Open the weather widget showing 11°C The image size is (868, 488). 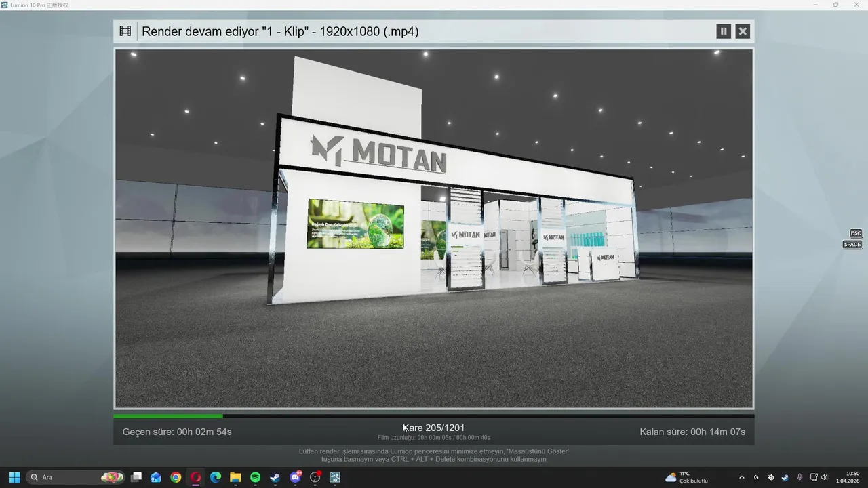tap(687, 477)
